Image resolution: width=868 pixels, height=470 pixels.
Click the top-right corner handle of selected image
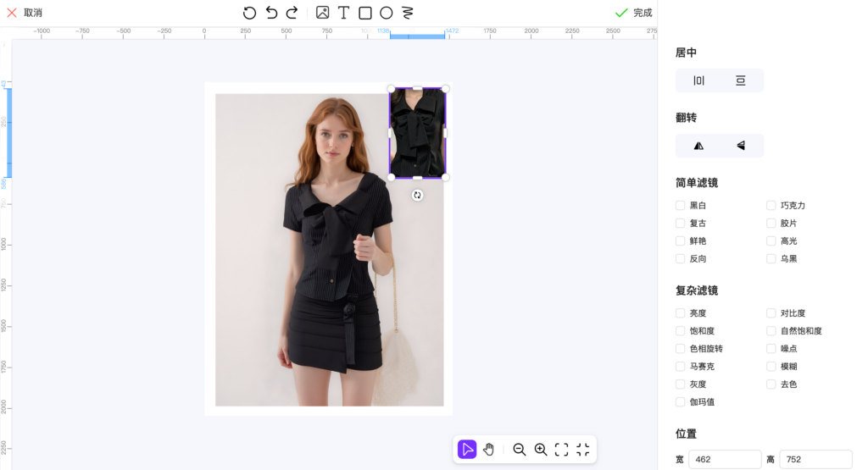(x=446, y=88)
